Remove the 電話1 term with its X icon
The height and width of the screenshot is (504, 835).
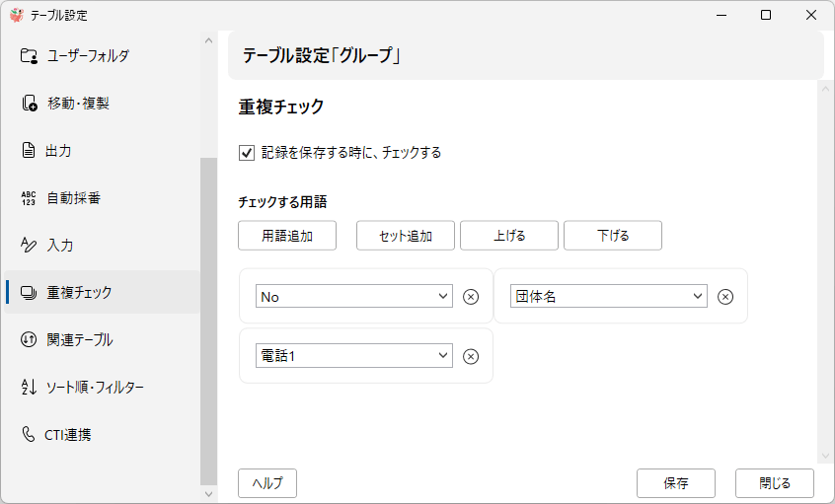(x=471, y=356)
